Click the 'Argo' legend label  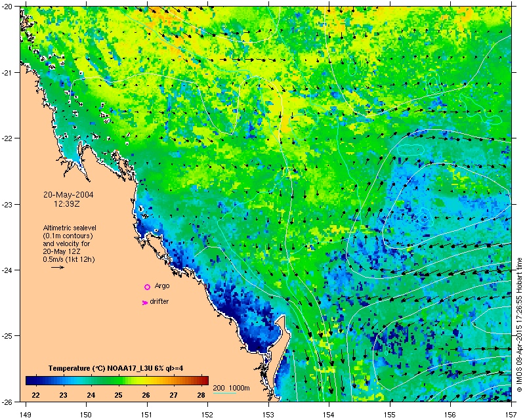(162, 285)
